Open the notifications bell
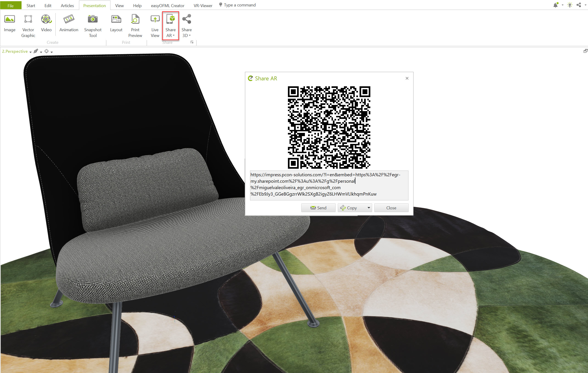 click(556, 5)
